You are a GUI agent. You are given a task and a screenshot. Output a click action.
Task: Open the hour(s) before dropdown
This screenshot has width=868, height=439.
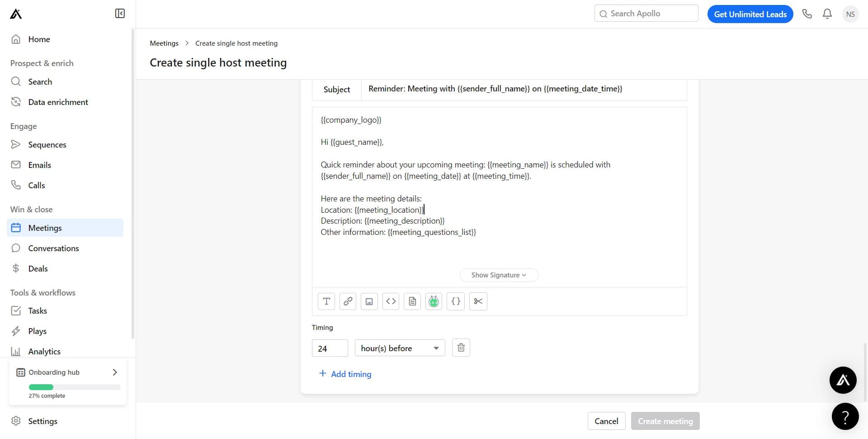pos(400,348)
